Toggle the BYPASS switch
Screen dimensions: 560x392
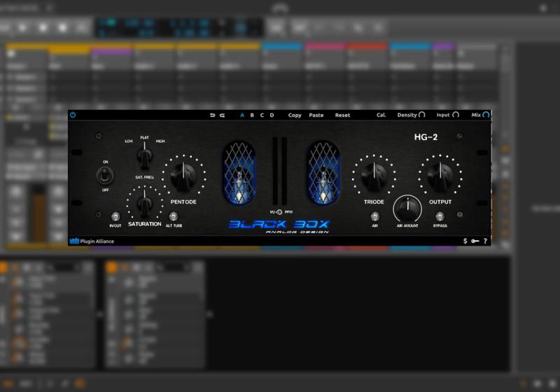[x=440, y=216]
